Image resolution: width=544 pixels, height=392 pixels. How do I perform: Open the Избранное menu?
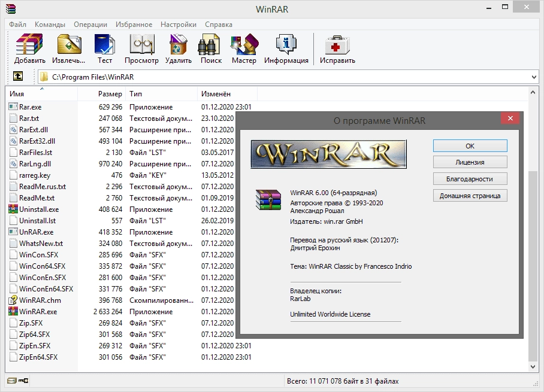[x=134, y=25]
